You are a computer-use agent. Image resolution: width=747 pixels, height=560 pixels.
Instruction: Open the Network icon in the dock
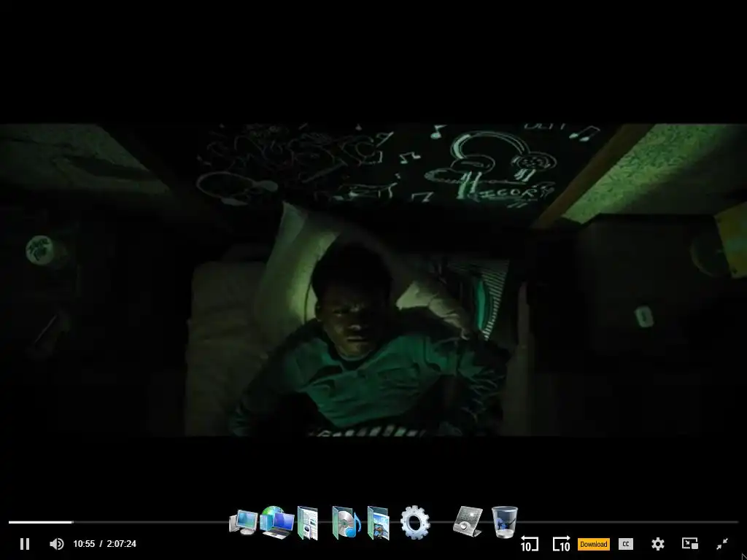coord(278,522)
